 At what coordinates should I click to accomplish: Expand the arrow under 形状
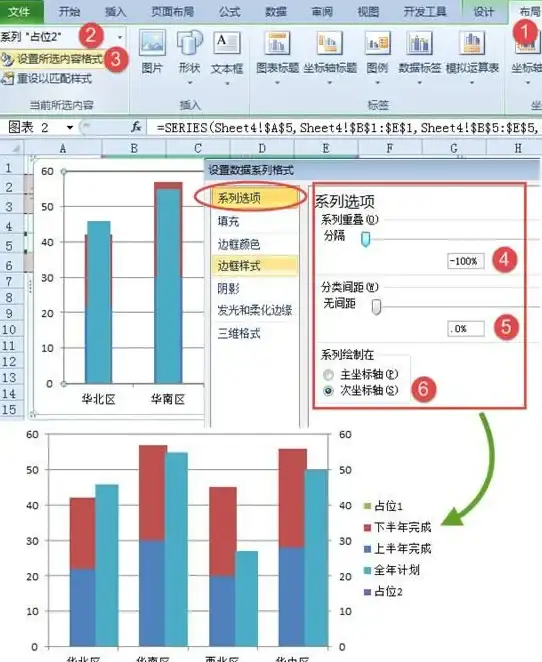pyautogui.click(x=190, y=83)
